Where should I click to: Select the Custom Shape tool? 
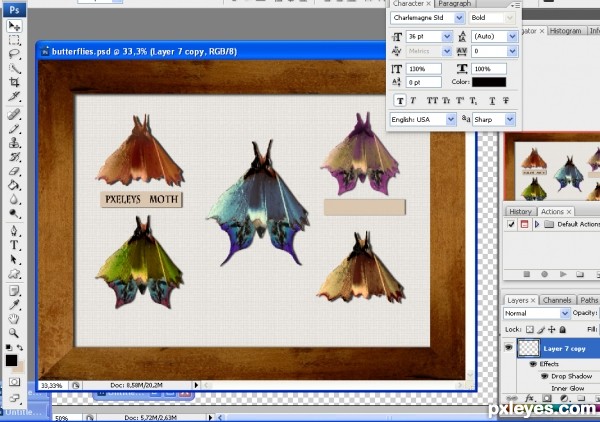pos(14,274)
